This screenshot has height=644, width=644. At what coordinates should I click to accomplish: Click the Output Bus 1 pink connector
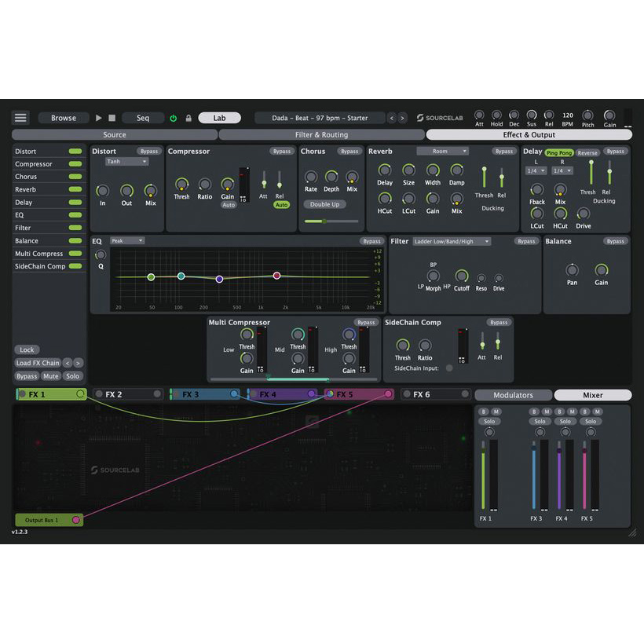click(x=76, y=520)
